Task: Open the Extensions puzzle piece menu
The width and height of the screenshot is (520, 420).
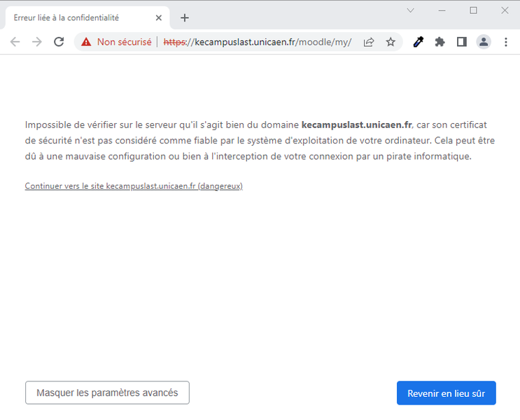Action: [x=440, y=42]
